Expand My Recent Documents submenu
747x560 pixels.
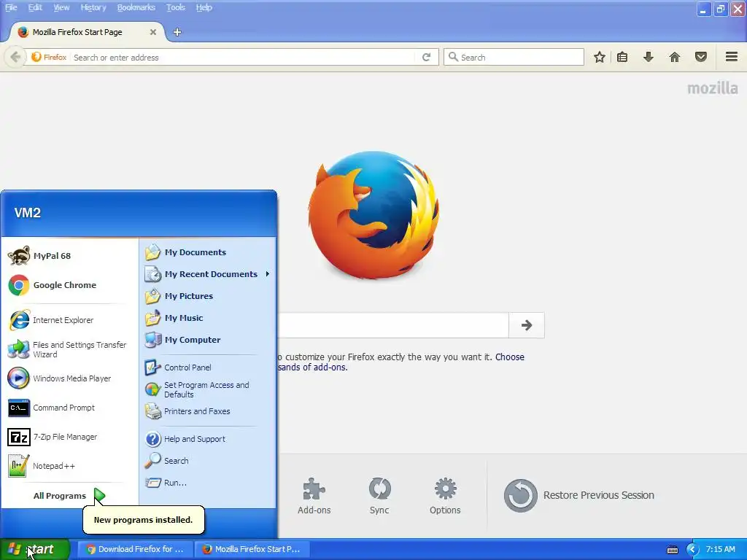208,274
